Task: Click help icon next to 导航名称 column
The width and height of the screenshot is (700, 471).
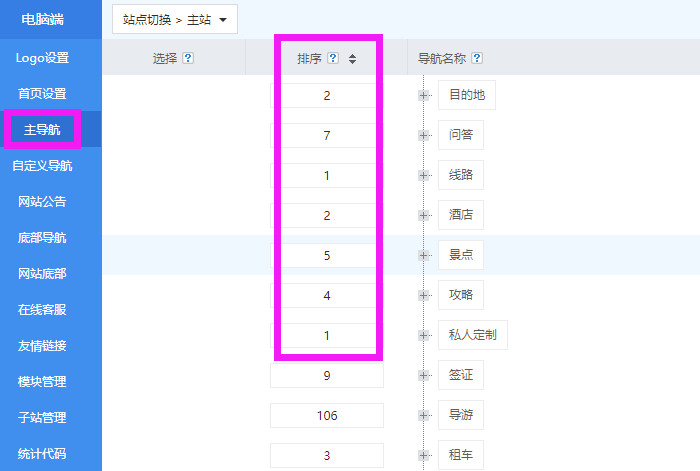Action: pos(477,58)
